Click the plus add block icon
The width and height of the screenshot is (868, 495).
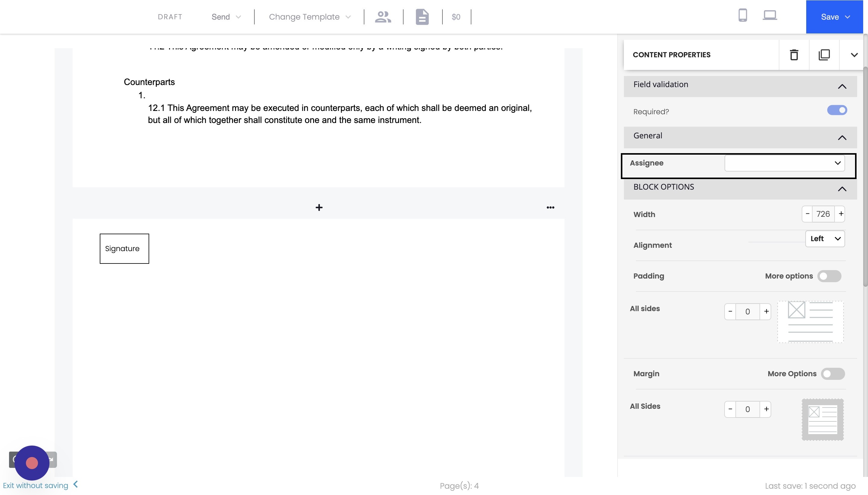[319, 207]
